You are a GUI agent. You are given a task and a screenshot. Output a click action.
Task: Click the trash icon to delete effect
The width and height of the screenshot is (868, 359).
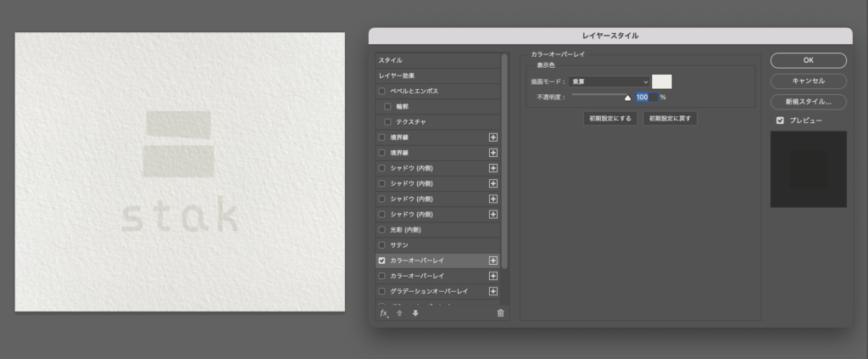500,313
